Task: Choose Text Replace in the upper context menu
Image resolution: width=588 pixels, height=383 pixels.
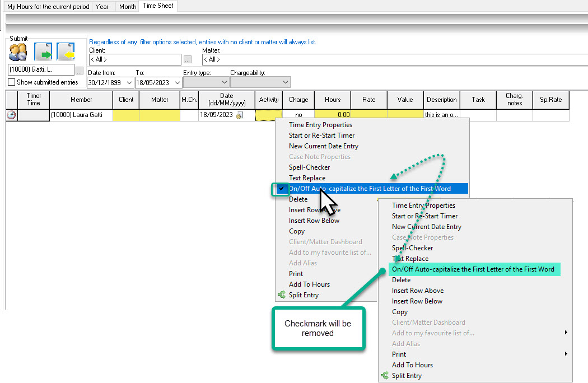Action: (307, 178)
